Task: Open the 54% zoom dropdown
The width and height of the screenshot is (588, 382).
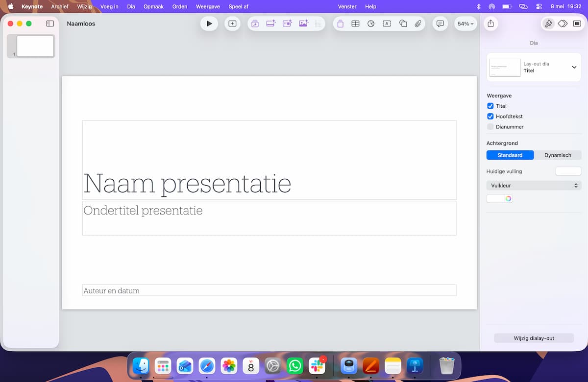Action: (x=465, y=24)
